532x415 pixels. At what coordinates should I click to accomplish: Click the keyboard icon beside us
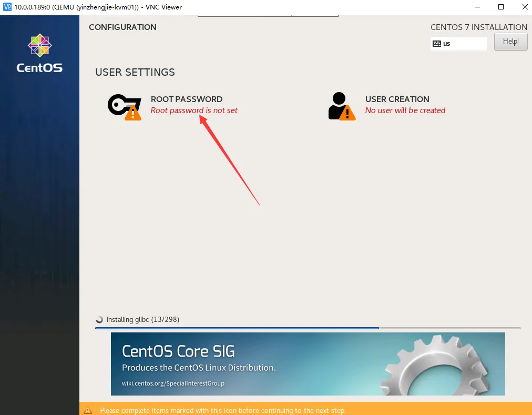[437, 44]
